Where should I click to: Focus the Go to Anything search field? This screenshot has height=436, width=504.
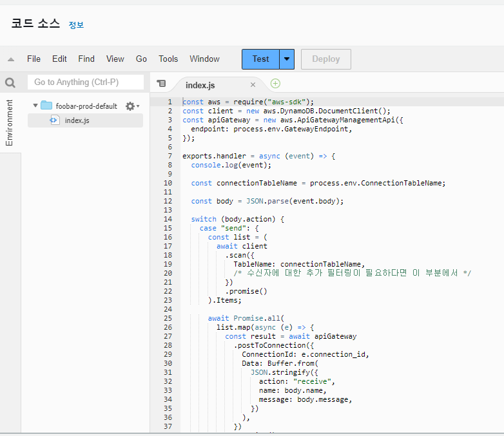[x=85, y=82]
